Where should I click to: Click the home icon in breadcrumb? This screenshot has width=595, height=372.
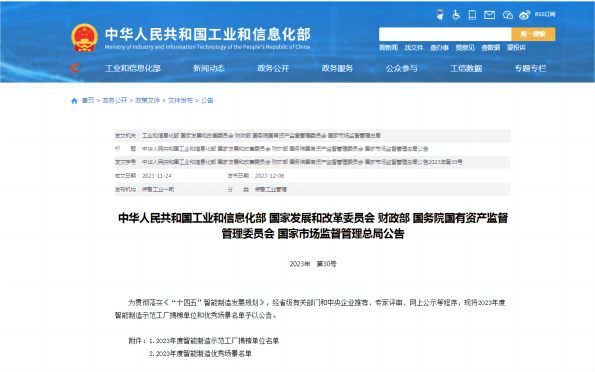(74, 101)
